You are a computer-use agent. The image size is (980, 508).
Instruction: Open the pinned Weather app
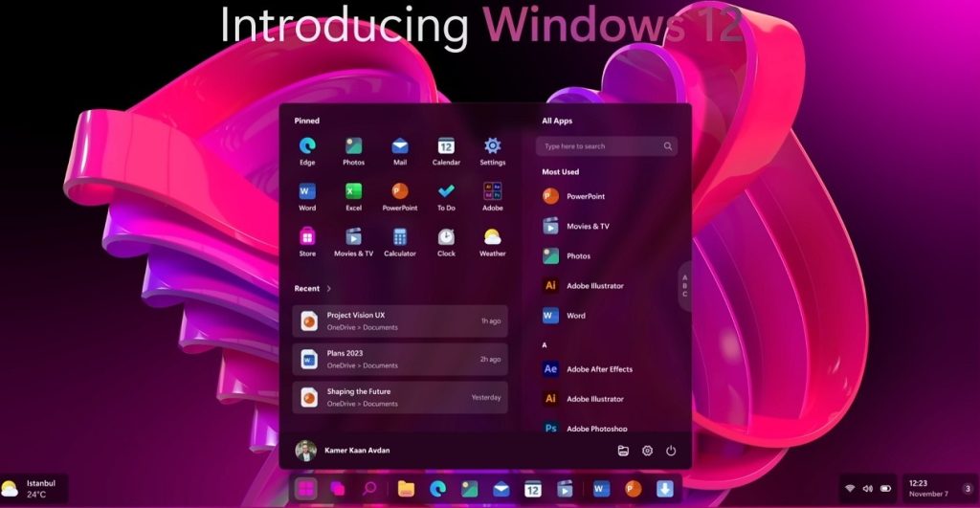[493, 242]
